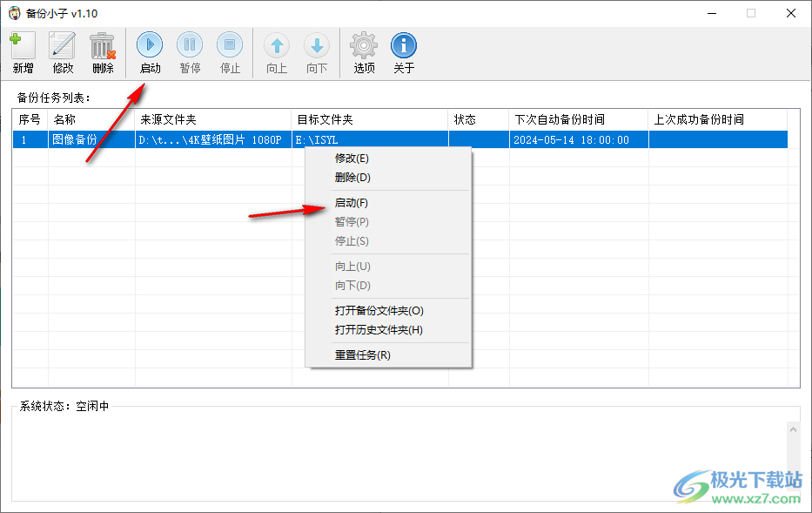Viewport: 812px width, 513px height.
Task: Select the 图像备份 task row
Action: pos(87,139)
